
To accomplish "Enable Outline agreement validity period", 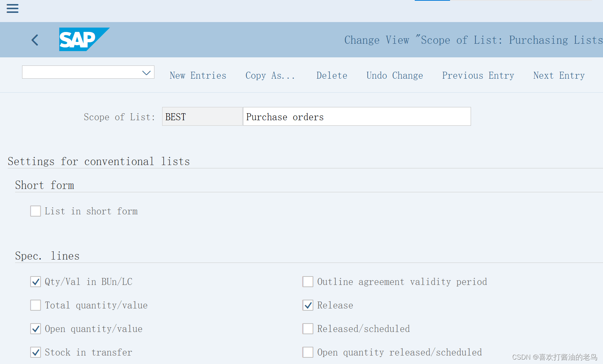I will pos(308,282).
